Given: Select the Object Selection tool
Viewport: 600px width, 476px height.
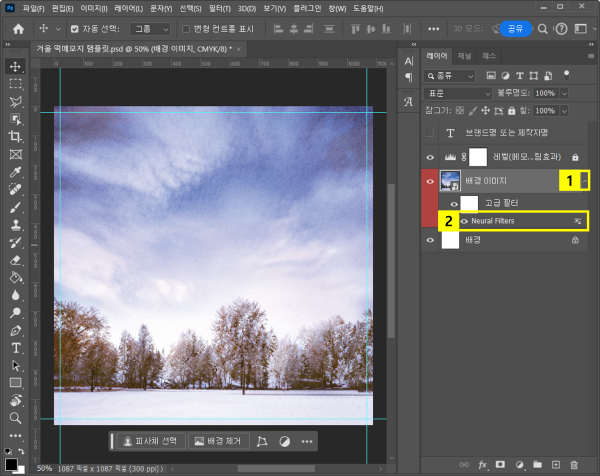Looking at the screenshot, I should 15,119.
